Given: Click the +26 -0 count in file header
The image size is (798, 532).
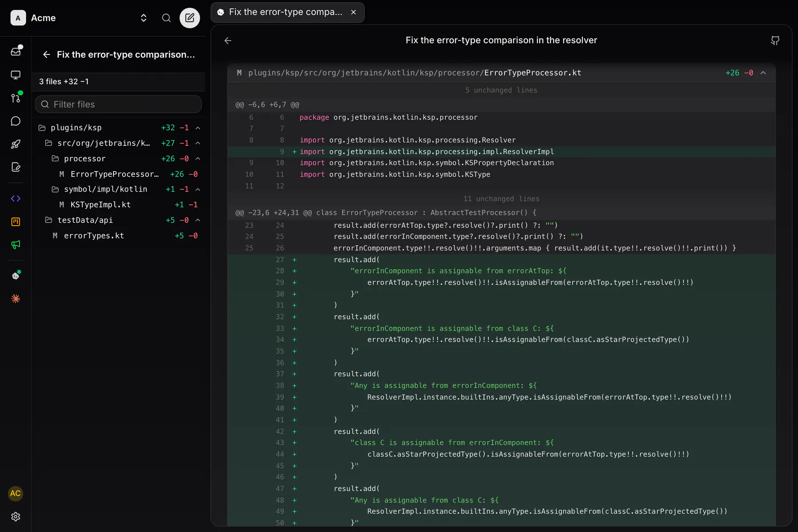Looking at the screenshot, I should 739,73.
